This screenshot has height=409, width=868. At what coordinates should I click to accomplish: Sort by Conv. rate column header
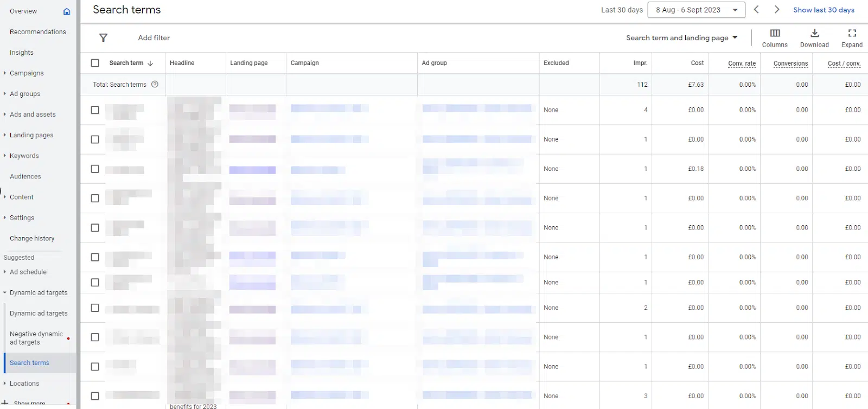(742, 63)
